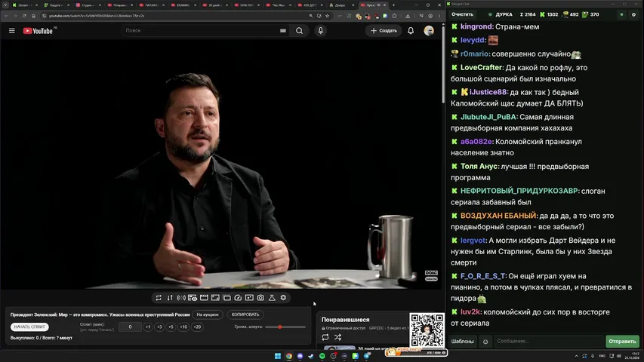The width and height of the screenshot is (644, 362).
Task: Open Telegram from the taskbar
Action: pos(366,356)
